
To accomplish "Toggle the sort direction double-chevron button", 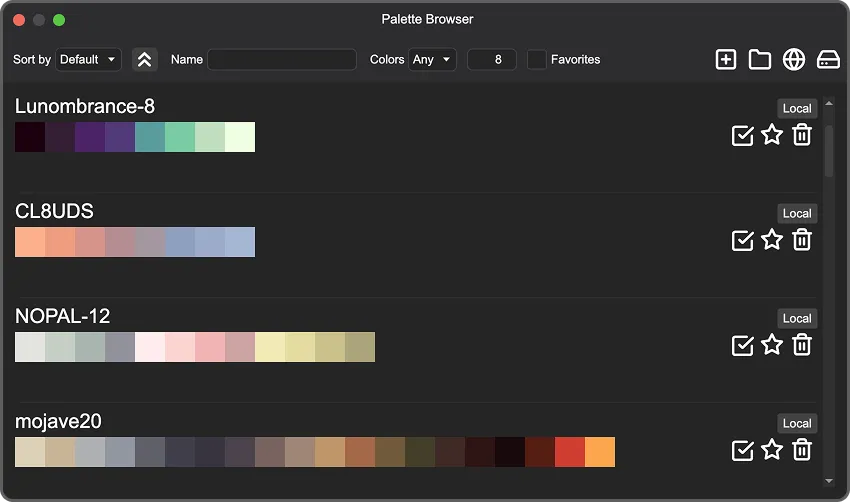I will (x=145, y=60).
